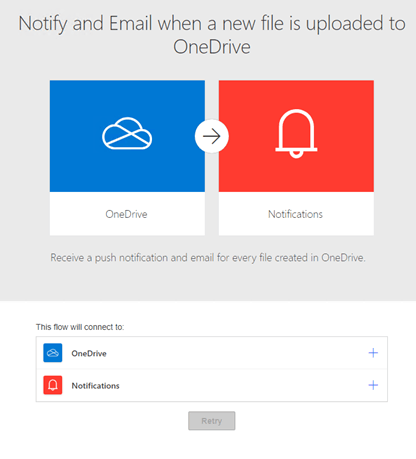Select the Notifications label under red tile
Screen dimensions: 416x459
coord(295,214)
